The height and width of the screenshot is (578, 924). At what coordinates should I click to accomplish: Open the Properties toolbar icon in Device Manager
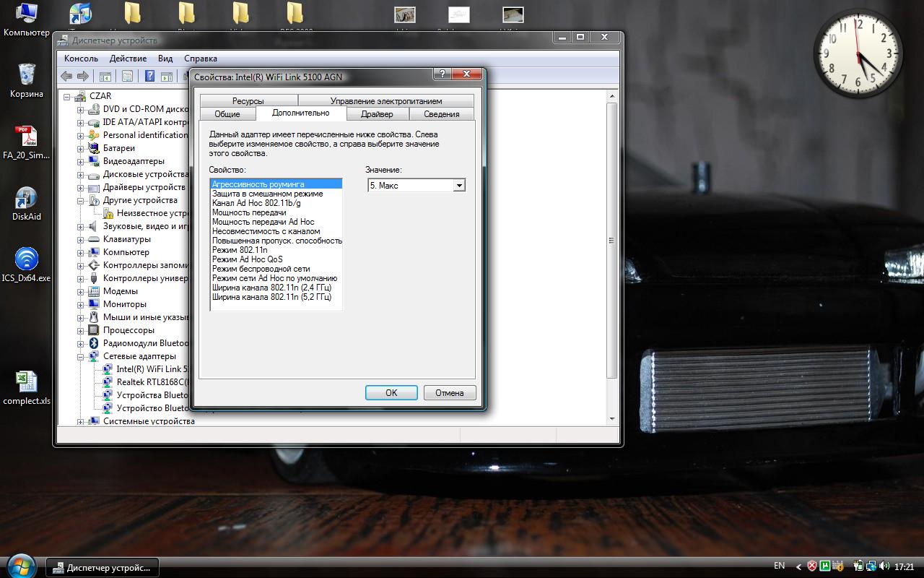(127, 76)
